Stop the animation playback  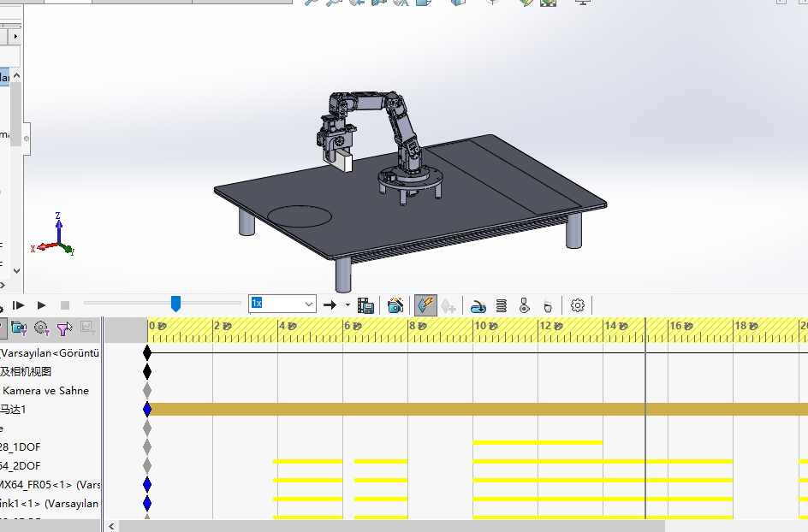pos(65,305)
